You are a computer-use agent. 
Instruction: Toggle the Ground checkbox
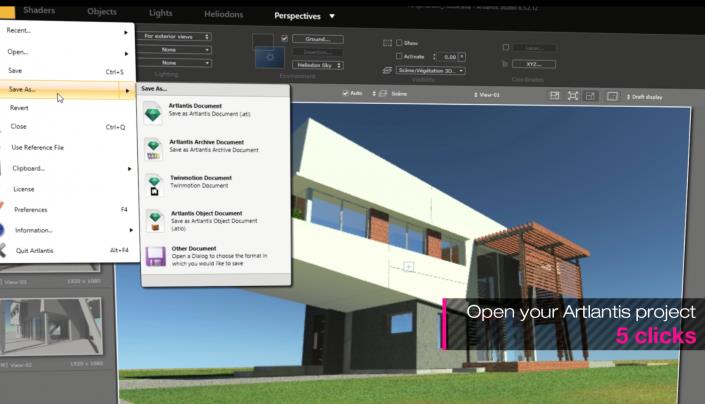(x=284, y=38)
